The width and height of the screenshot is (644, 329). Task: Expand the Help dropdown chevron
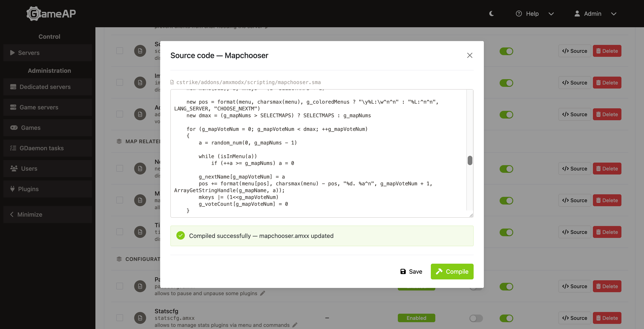(x=551, y=14)
